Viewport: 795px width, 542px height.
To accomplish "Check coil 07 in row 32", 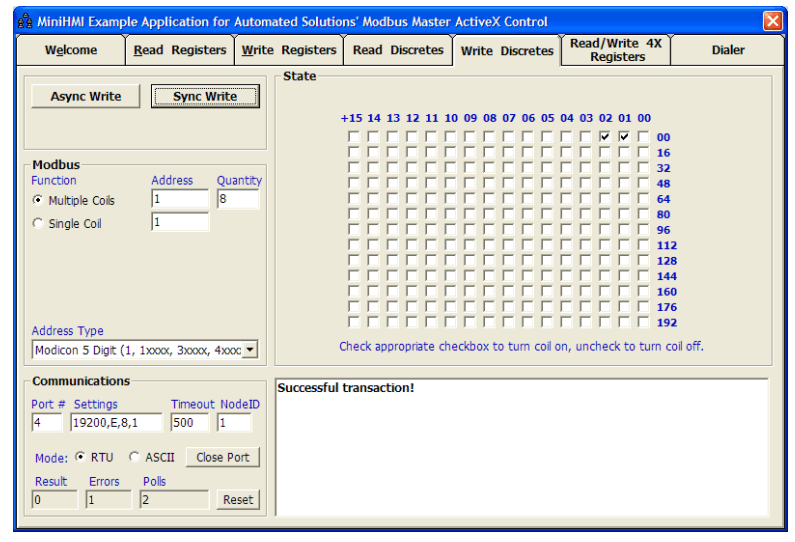I will click(508, 167).
